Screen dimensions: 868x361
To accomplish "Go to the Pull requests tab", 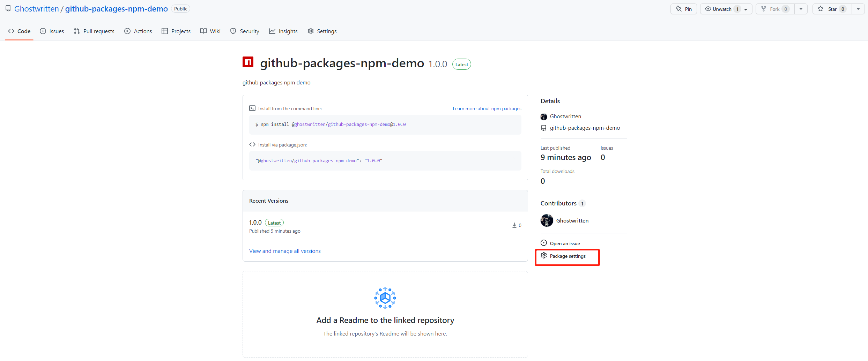I will tap(94, 31).
